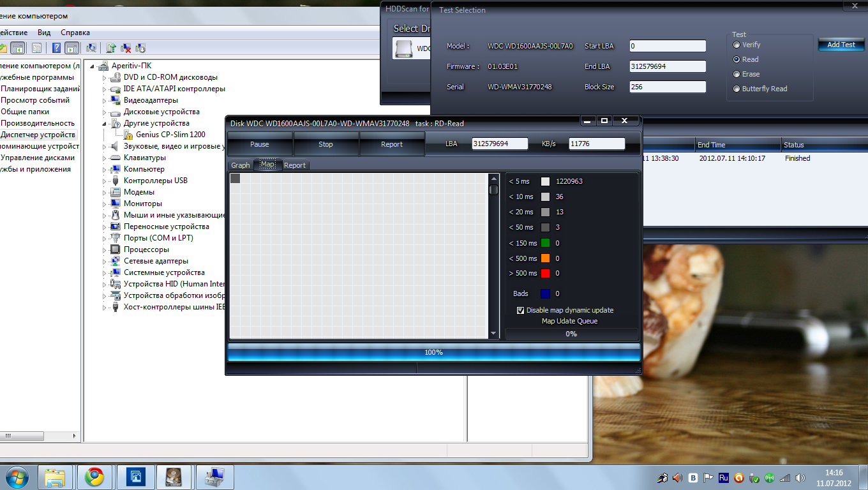Click the Properties toolbar icon in Computer Management

[x=36, y=48]
